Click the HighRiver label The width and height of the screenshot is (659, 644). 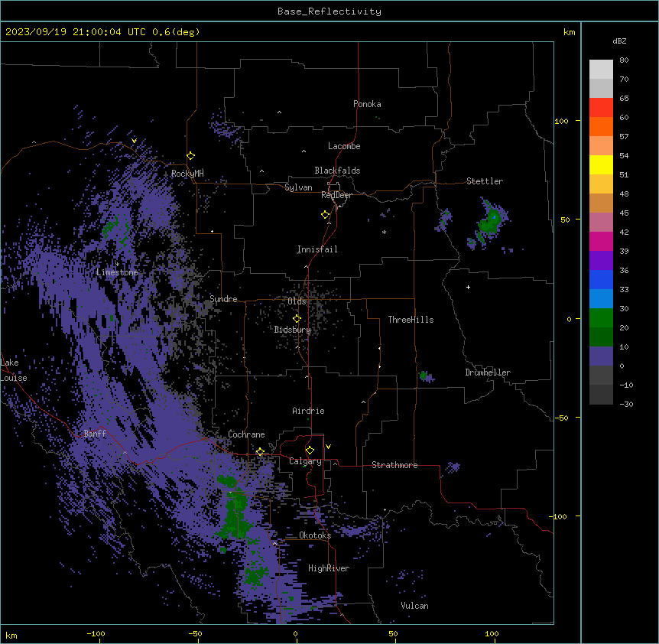pos(329,568)
